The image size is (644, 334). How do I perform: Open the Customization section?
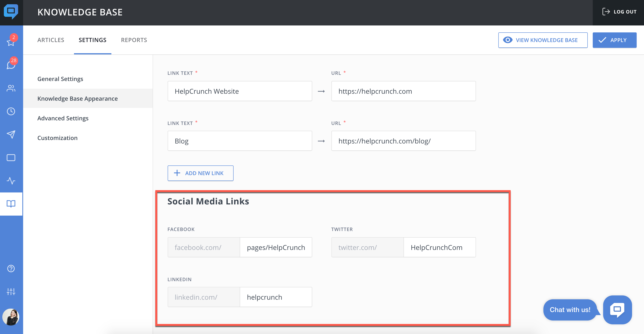pos(57,138)
